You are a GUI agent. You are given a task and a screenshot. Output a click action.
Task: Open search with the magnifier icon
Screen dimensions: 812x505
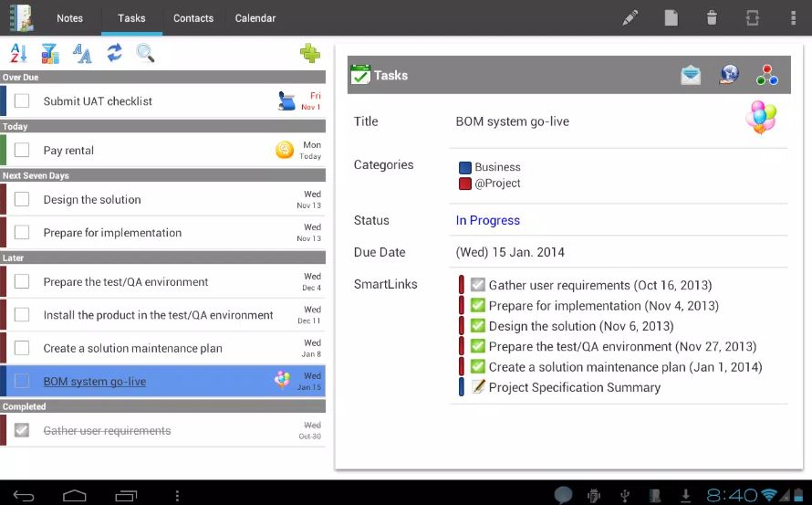point(145,53)
